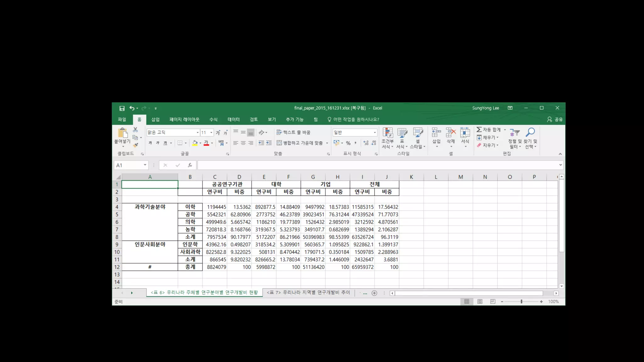Switch to the <표 7> sheet tab
Image resolution: width=644 pixels, height=362 pixels.
click(x=308, y=293)
